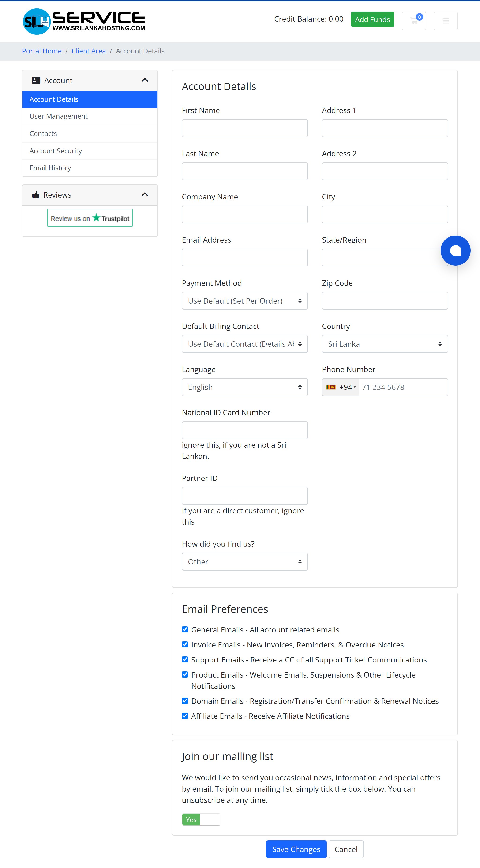Uncheck General Emails checkbox
Screen dimensions: 480x868
click(185, 629)
